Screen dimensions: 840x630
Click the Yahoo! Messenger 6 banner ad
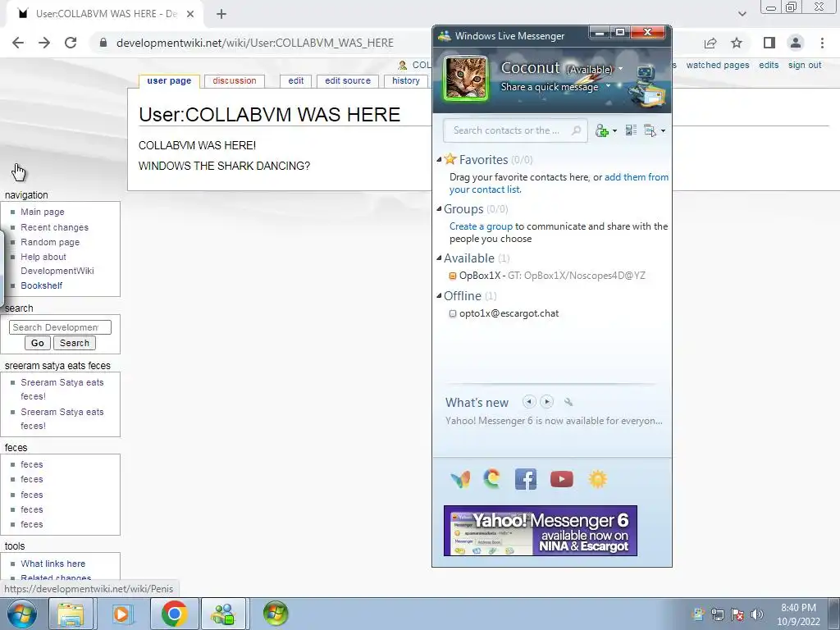(541, 531)
